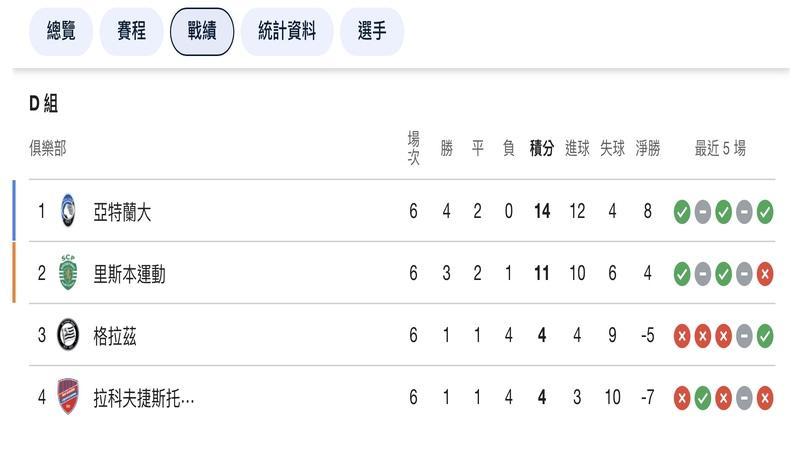Open the 亞特蘭大 team name link
Viewport: 800px width, 450px height.
click(122, 212)
